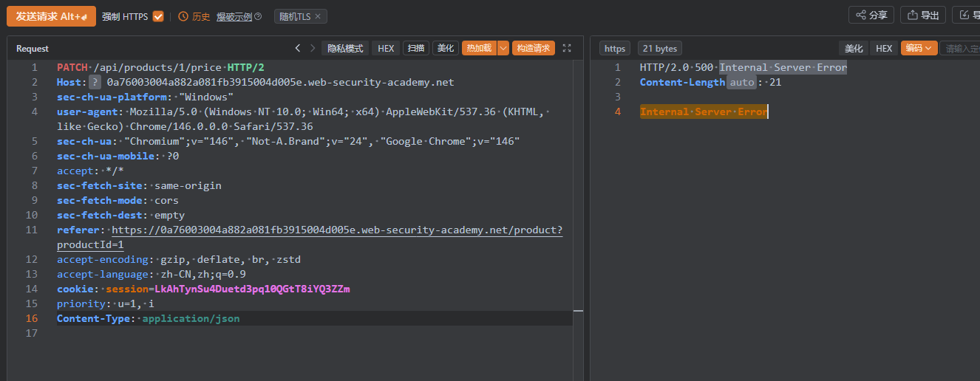Image resolution: width=980 pixels, height=381 pixels.
Task: Toggle HEX view in Request panel
Action: click(386, 48)
